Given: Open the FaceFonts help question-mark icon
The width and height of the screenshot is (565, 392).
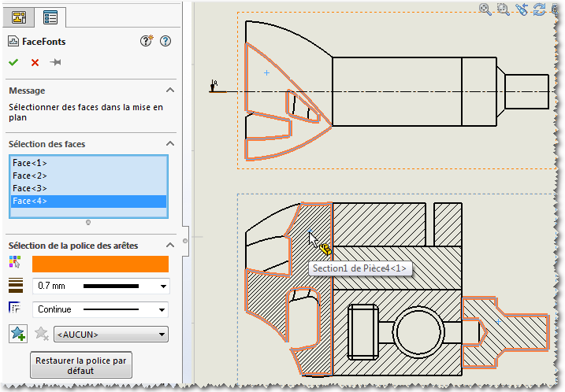Looking at the screenshot, I should pyautogui.click(x=165, y=42).
